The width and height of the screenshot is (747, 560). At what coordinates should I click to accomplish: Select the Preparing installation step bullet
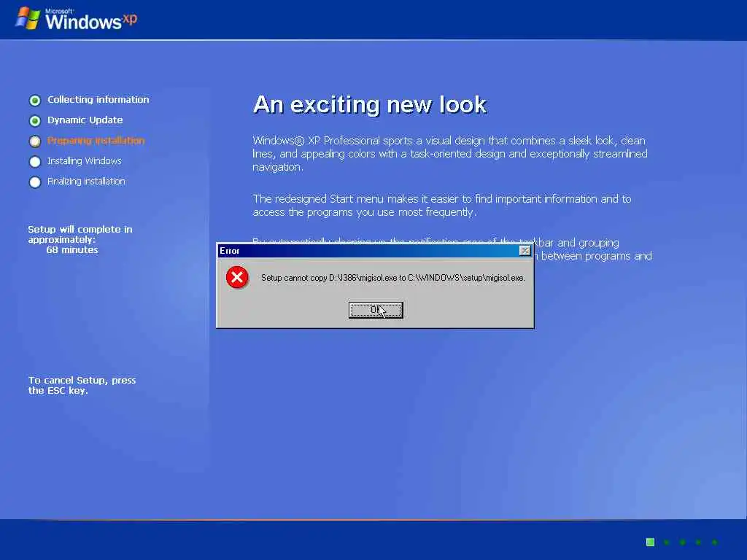(x=35, y=141)
